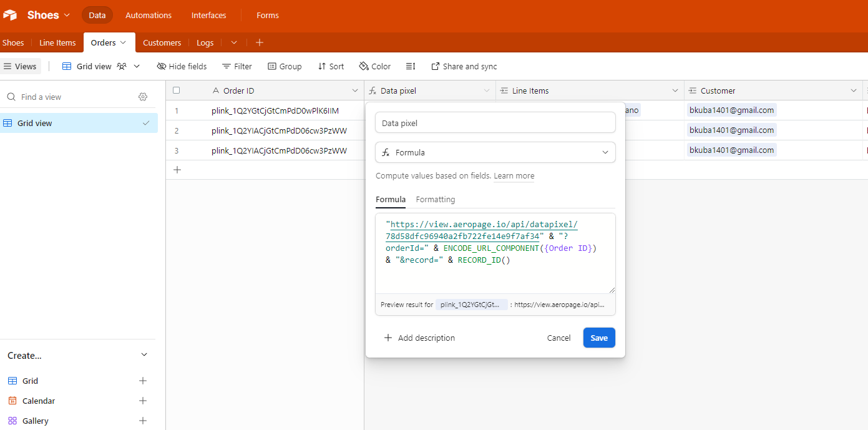Image resolution: width=868 pixels, height=430 pixels.
Task: Switch to the Shoes table tab
Action: pyautogui.click(x=13, y=42)
